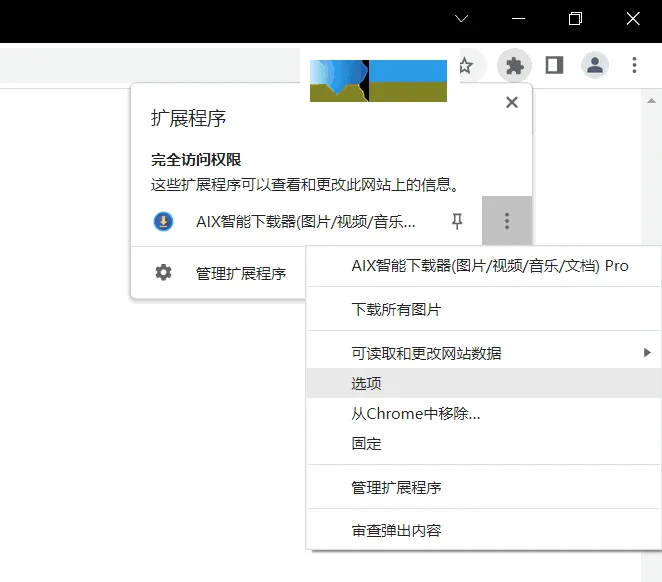Click the page scrollbar up arrow

[651, 100]
